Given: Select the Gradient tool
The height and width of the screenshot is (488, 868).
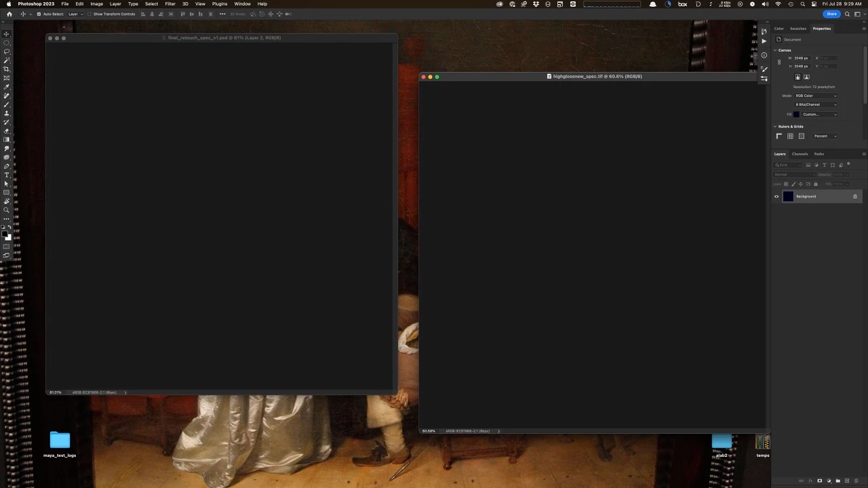Looking at the screenshot, I should [x=7, y=140].
